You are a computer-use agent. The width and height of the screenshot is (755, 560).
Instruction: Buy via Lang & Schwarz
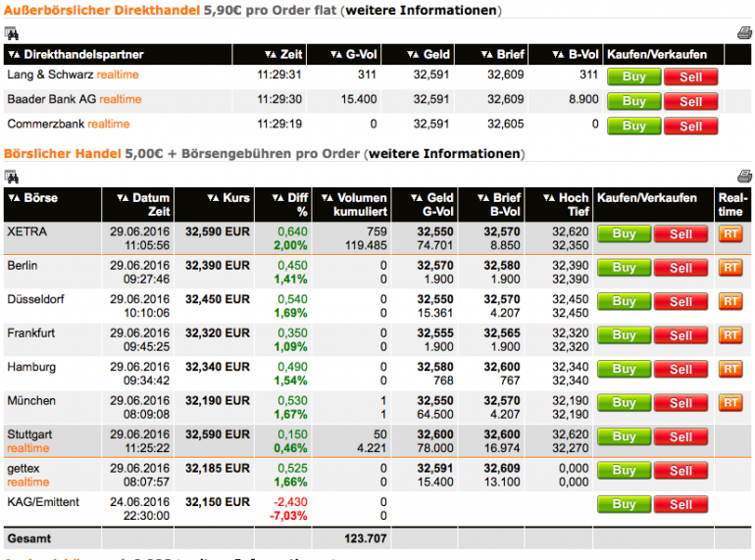click(633, 76)
